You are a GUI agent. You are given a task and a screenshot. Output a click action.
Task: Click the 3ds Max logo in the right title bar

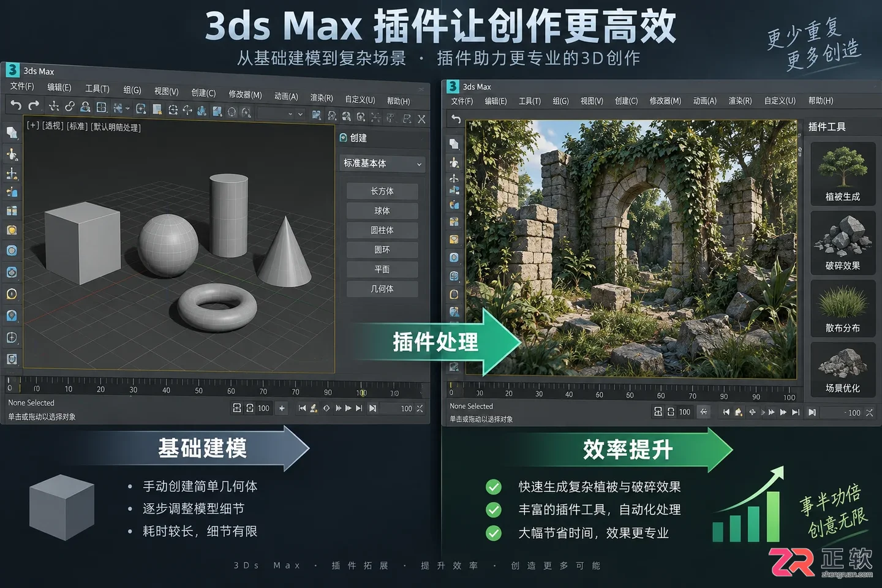pos(453,86)
